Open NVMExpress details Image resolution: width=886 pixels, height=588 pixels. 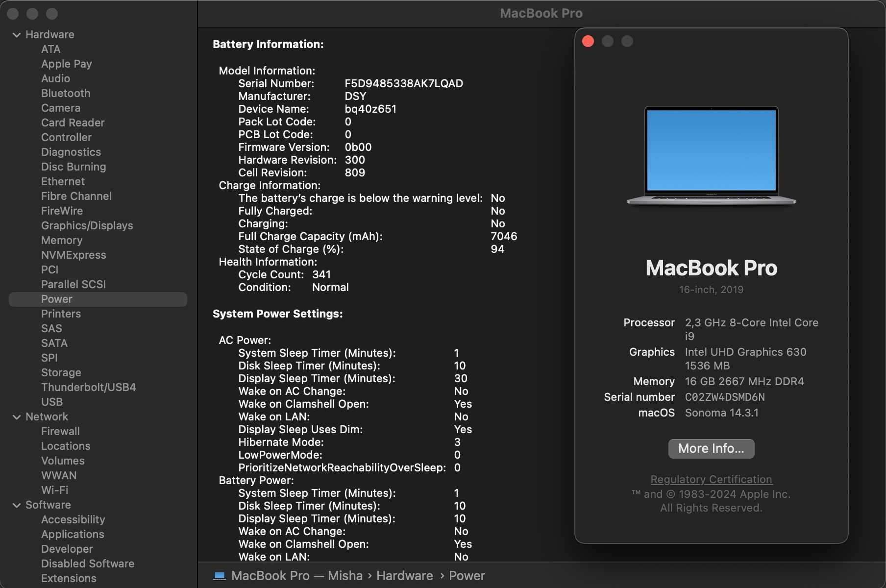click(x=74, y=255)
